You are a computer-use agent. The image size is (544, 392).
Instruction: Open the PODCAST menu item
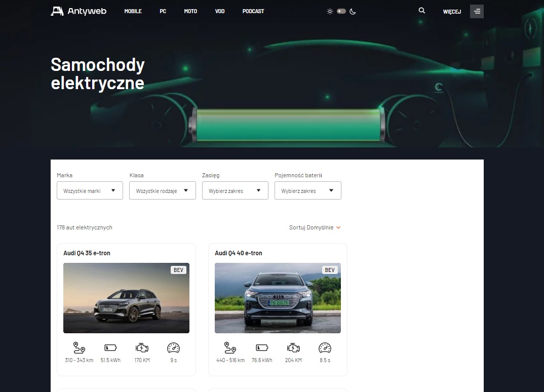253,11
